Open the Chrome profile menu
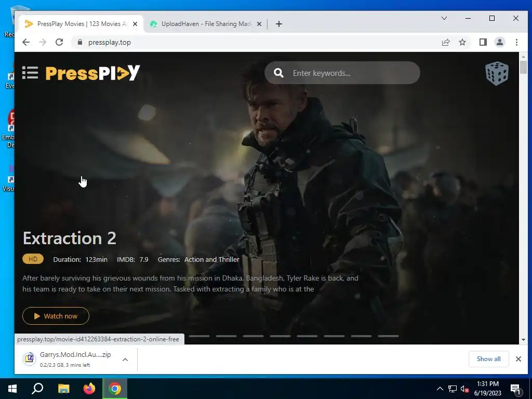Screen dimensions: 532x399 (500, 42)
